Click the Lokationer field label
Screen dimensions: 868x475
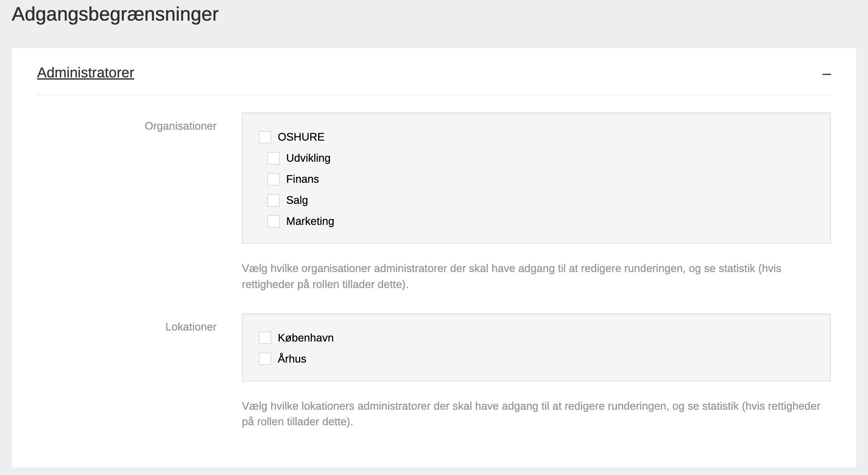pos(190,327)
